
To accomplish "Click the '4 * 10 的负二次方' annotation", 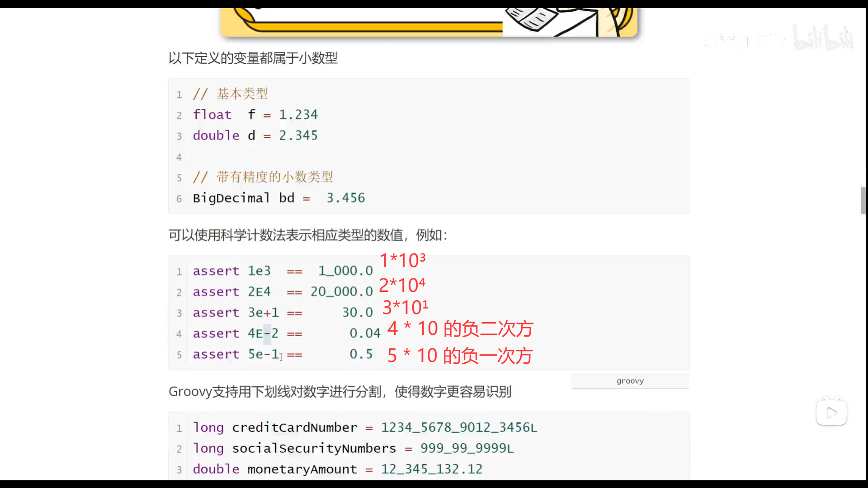I will pos(460,328).
